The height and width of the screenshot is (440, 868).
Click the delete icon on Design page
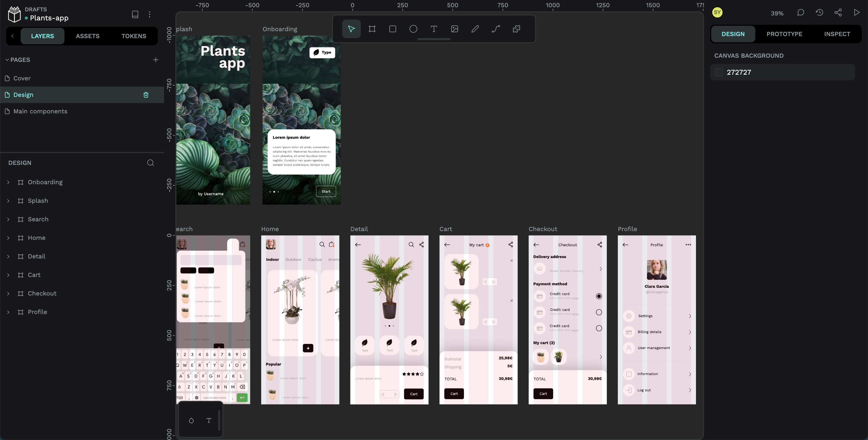(146, 95)
